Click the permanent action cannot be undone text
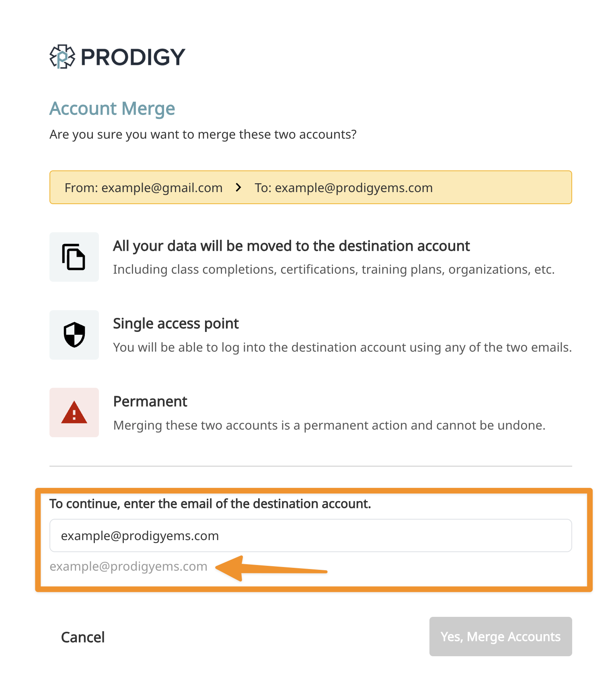The height and width of the screenshot is (692, 616). coord(329,425)
